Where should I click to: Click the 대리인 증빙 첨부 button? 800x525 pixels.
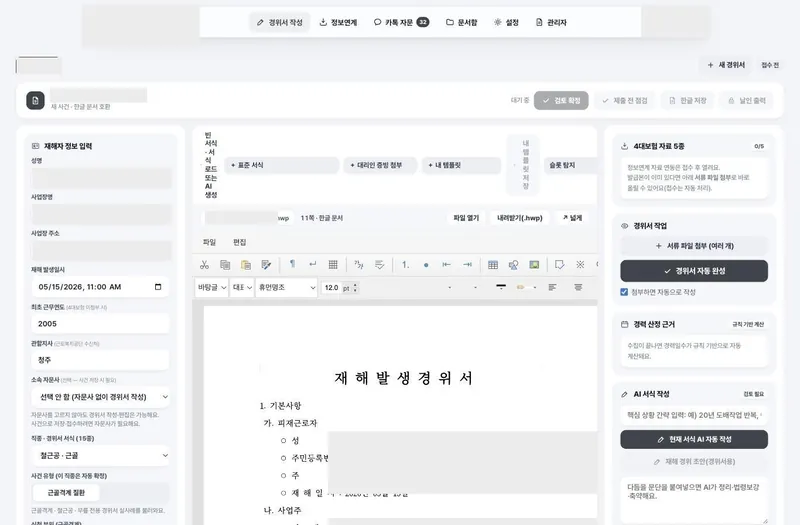(x=380, y=165)
